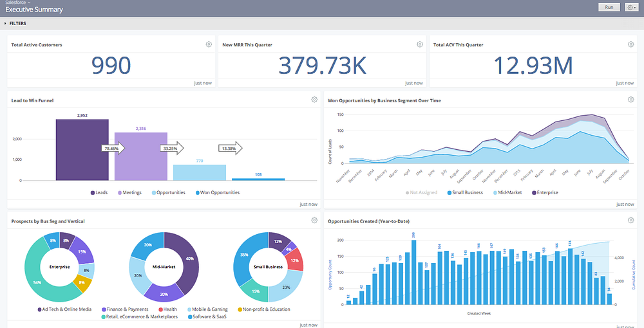Screen dimensions: 644x328
Task: Open gear settings on Total ACV This Quarter tile
Action: [x=631, y=44]
